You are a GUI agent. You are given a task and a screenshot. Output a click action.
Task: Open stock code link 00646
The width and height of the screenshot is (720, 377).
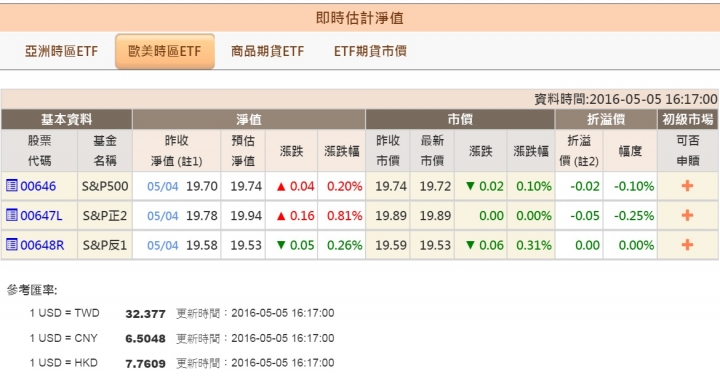pyautogui.click(x=38, y=186)
